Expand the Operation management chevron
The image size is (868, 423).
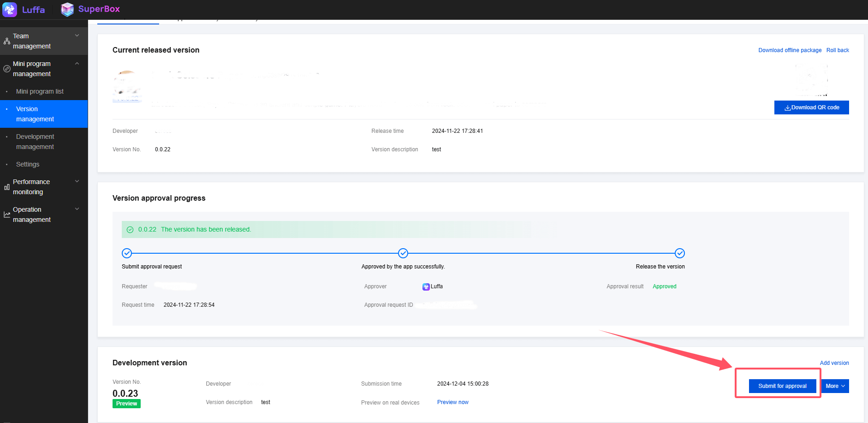point(77,209)
